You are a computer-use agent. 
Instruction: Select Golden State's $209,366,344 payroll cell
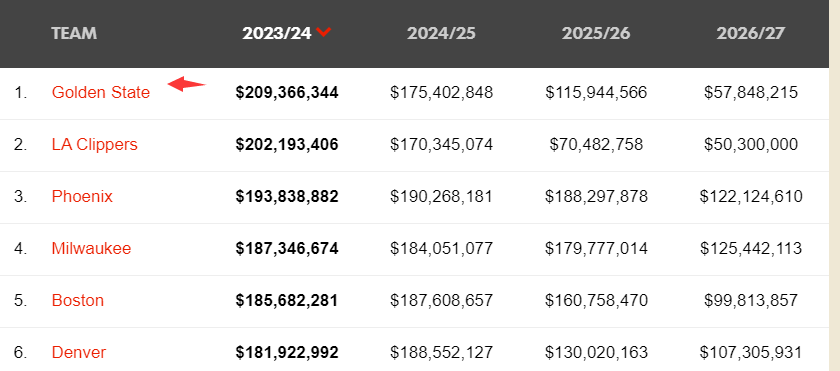tap(287, 93)
